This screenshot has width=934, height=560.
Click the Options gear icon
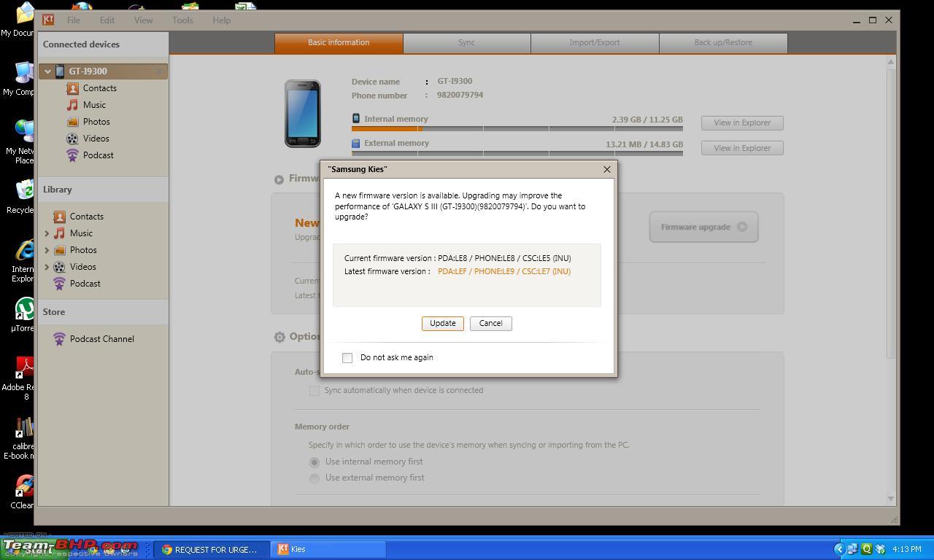click(x=279, y=337)
